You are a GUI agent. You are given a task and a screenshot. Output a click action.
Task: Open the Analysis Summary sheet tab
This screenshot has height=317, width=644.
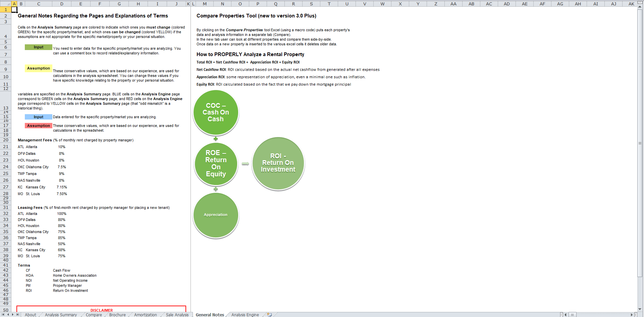tap(61, 315)
